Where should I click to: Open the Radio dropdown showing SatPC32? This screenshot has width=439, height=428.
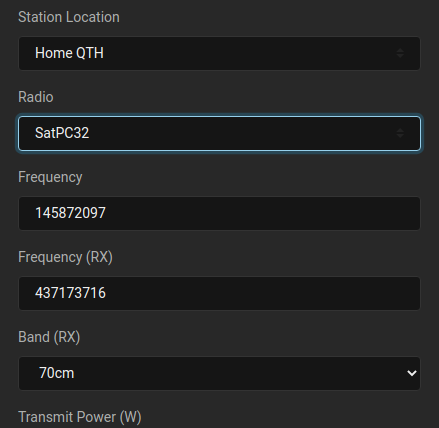[x=219, y=133]
